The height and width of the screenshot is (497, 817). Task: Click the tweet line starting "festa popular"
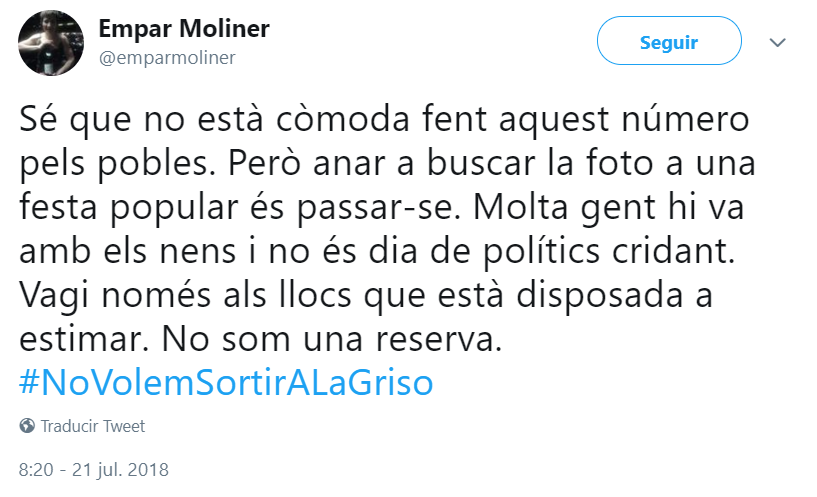coord(381,208)
